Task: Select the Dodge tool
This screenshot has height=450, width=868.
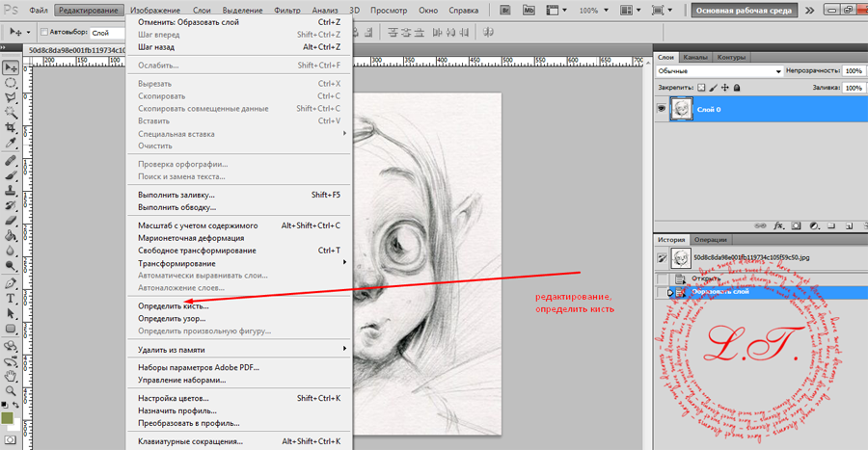Action: coord(11,265)
